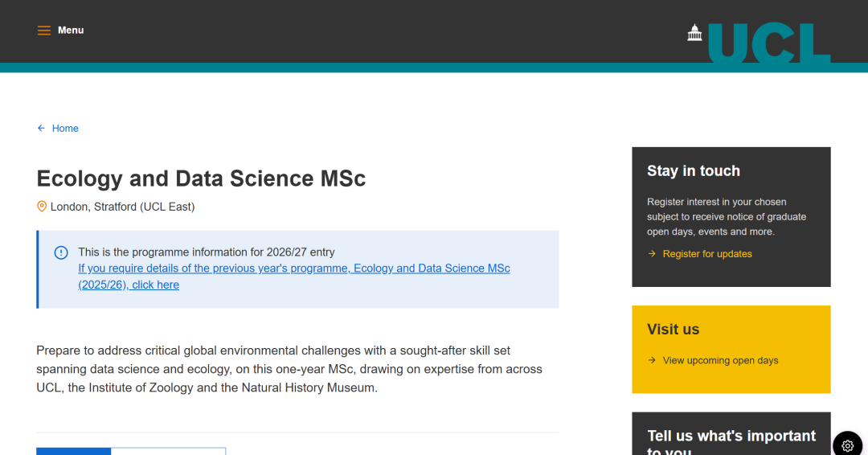868x455 pixels.
Task: Select the white unselected tab below intro
Action: 168,451
